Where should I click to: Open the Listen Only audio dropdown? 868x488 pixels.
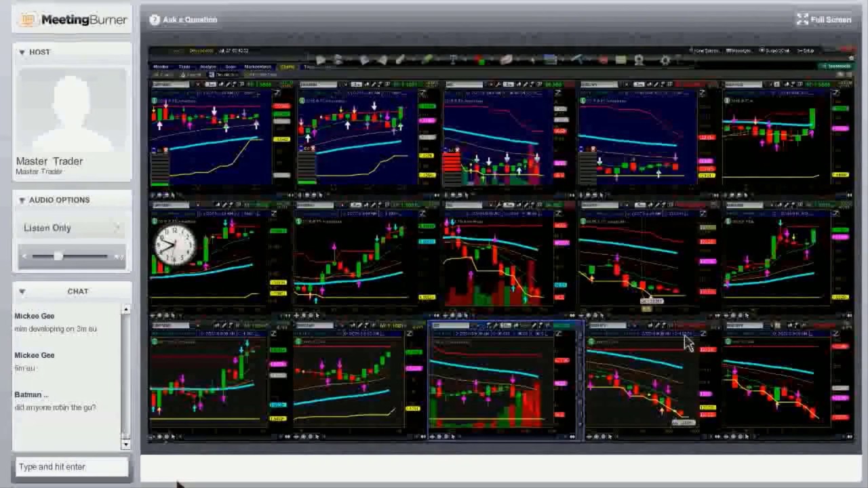point(71,228)
